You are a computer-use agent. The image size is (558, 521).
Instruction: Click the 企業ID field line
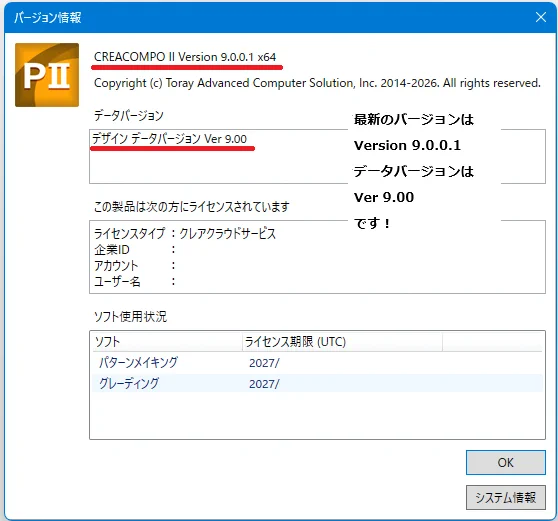click(x=135, y=250)
